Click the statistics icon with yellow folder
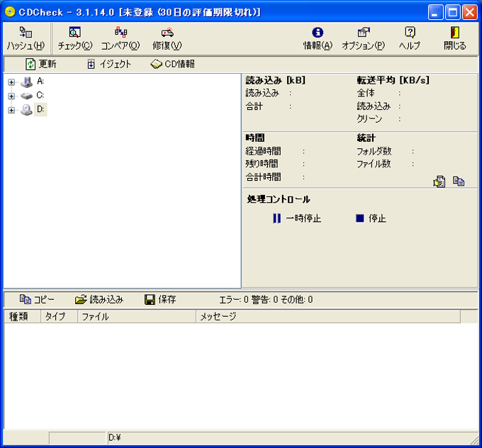The height and width of the screenshot is (448, 482). [439, 181]
